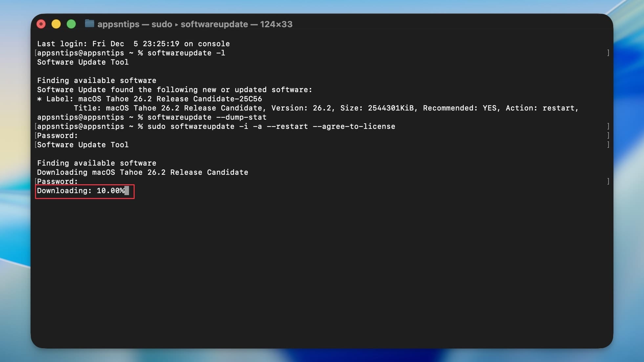This screenshot has width=644, height=362.
Task: Select the terminal cursor block
Action: (x=127, y=191)
